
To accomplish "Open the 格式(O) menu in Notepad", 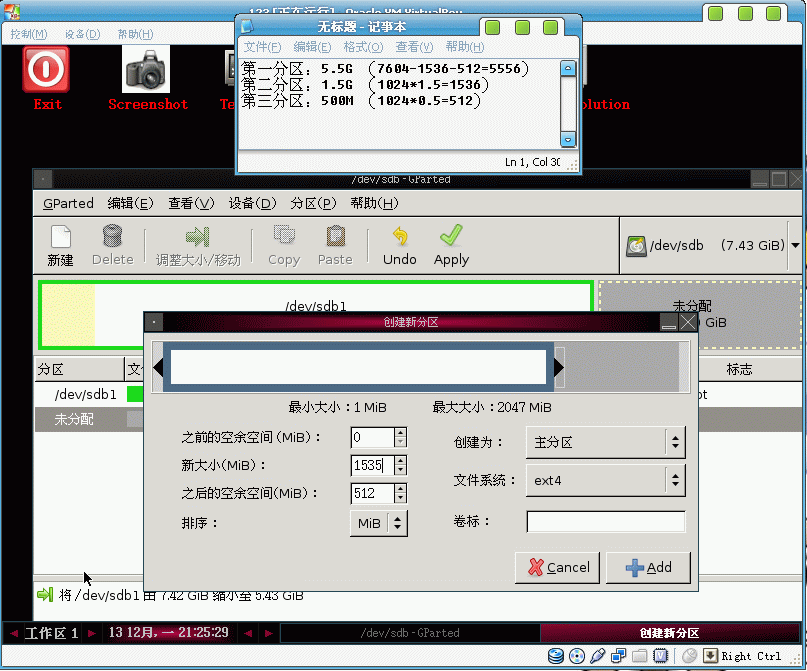I will click(x=363, y=47).
